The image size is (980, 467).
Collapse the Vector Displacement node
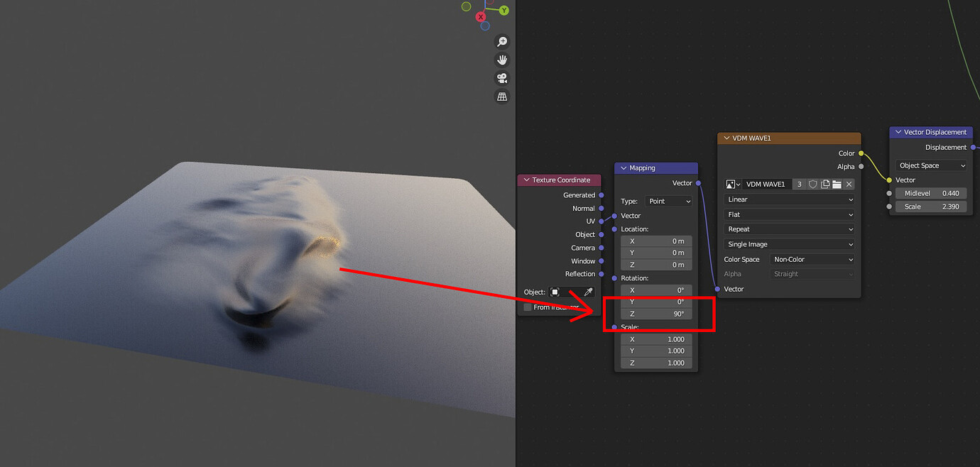click(x=898, y=132)
